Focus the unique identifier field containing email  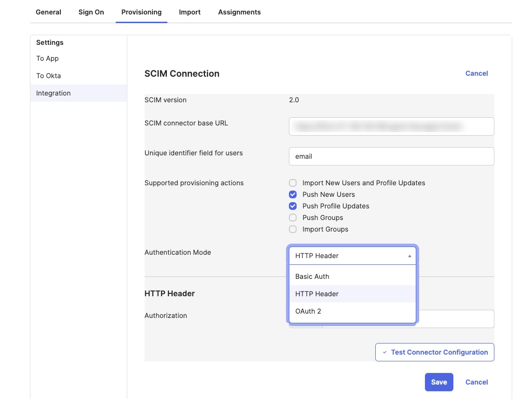(391, 156)
